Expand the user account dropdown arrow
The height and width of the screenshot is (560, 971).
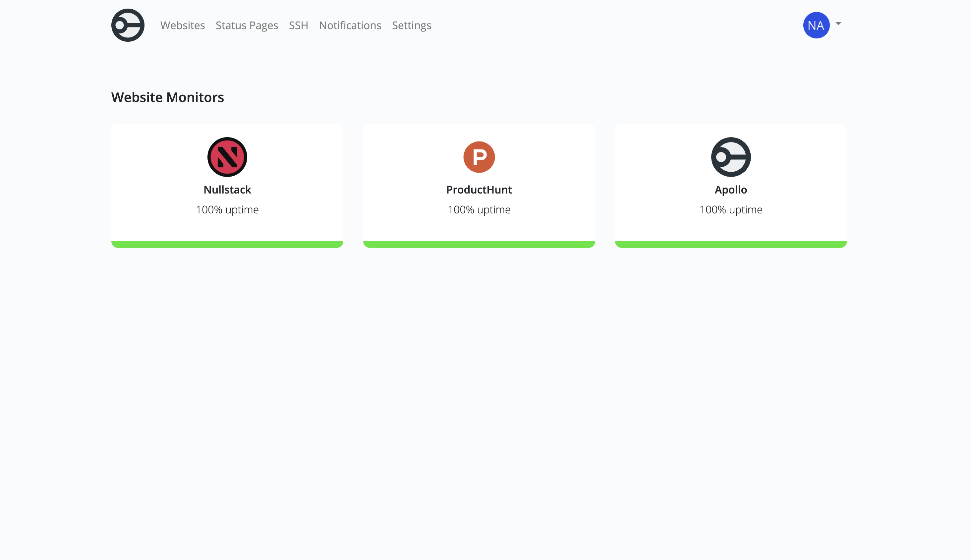(x=838, y=24)
